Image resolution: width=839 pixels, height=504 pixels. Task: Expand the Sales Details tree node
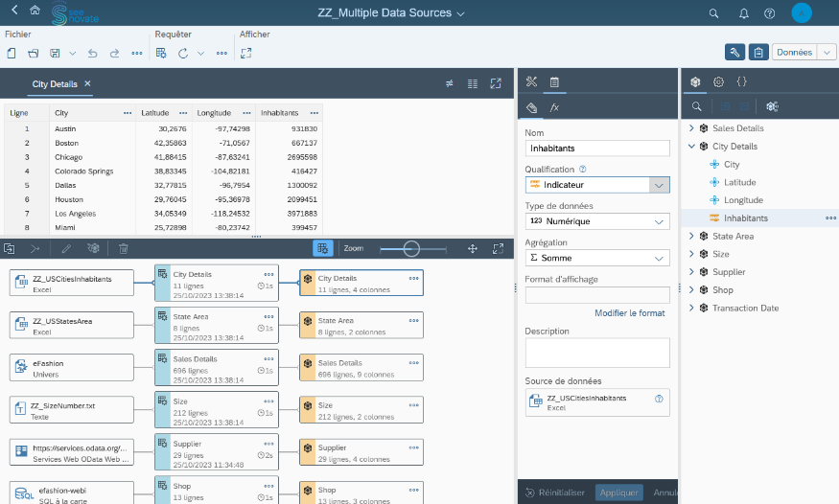691,127
